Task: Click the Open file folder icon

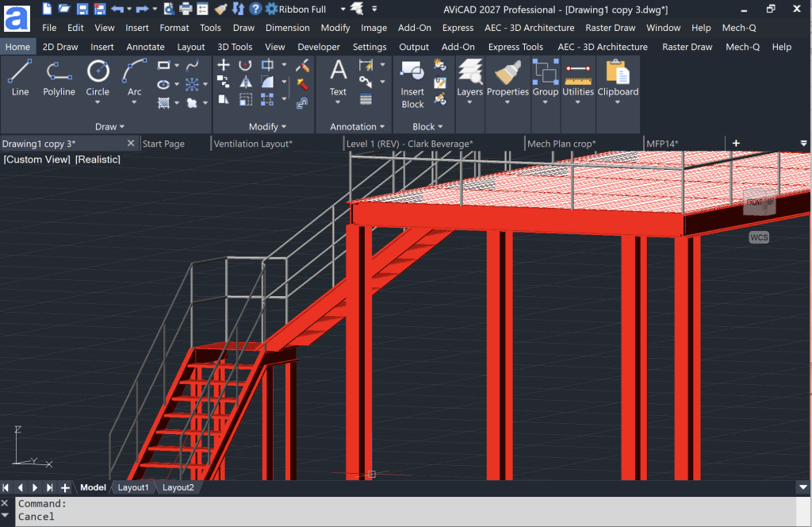Action: click(64, 8)
